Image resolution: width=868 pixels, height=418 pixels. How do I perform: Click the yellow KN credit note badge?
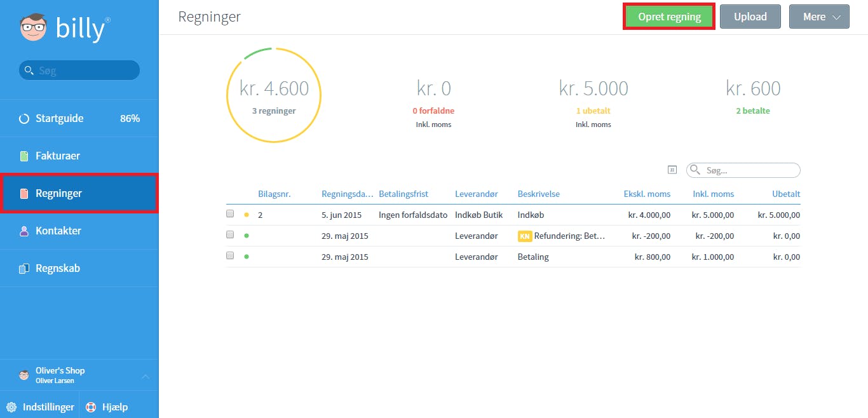click(525, 236)
